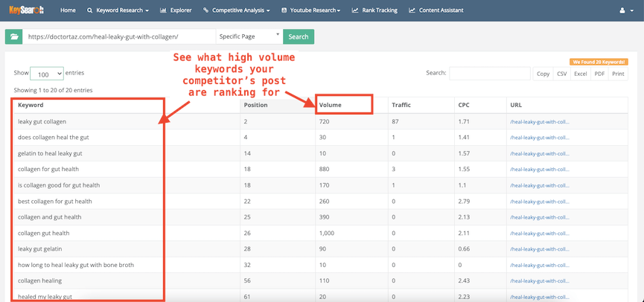644x302 pixels.
Task: Select keyword 'is collagen good for gut health'
Action: [x=59, y=185]
